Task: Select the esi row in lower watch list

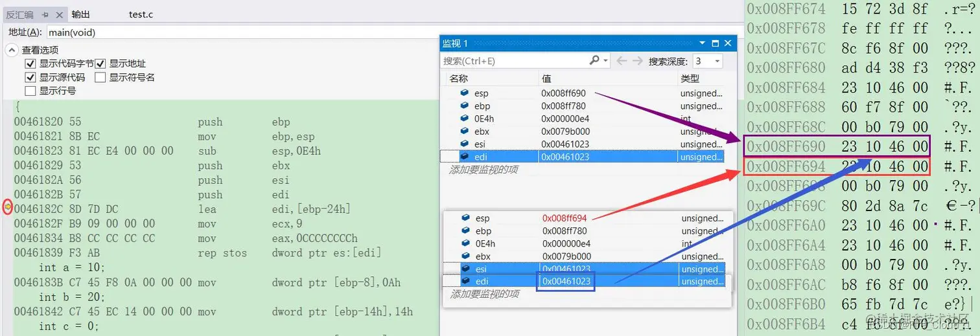Action: 583,269
